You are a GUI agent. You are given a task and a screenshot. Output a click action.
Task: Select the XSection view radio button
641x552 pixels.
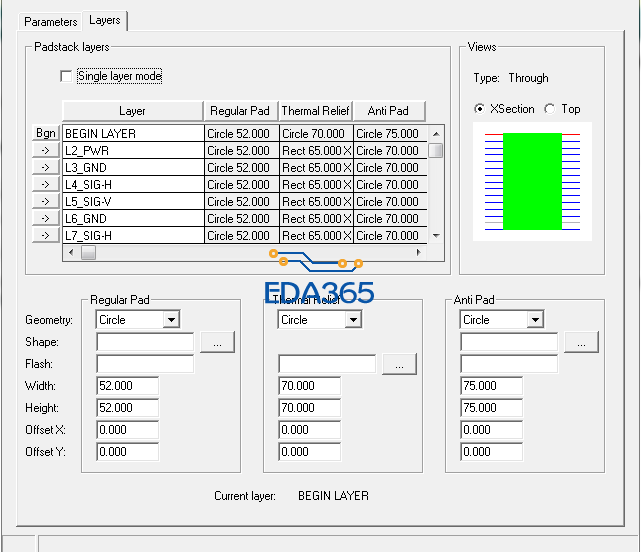(x=479, y=109)
